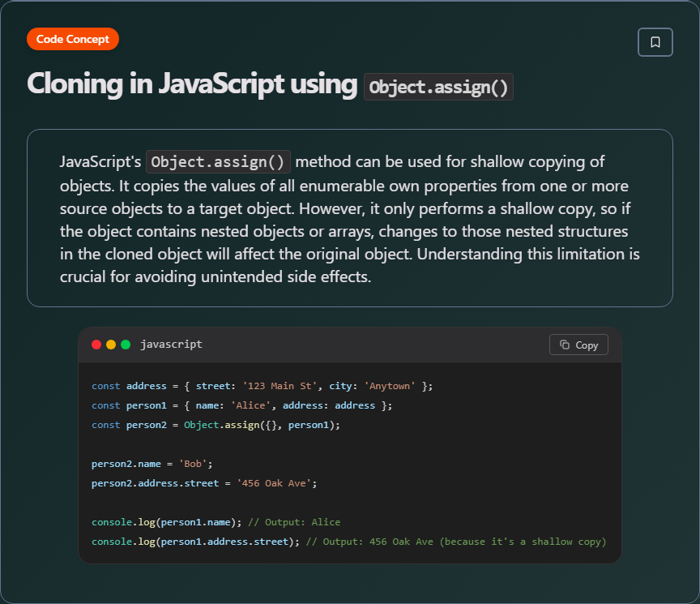This screenshot has height=604, width=700.
Task: Click the '// Output: 456 Oak Ave' comment
Action: coord(456,542)
